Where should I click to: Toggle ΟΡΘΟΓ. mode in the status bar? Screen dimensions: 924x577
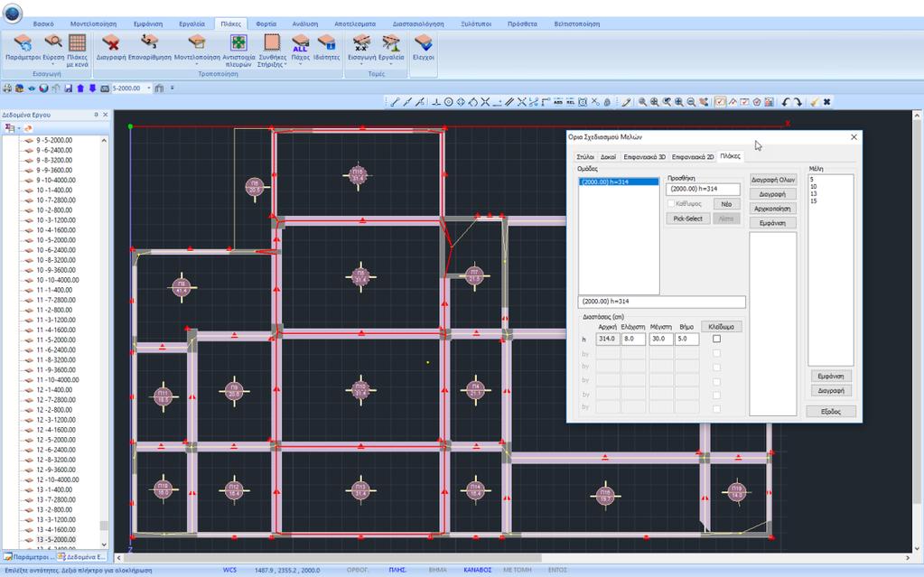tap(358, 570)
